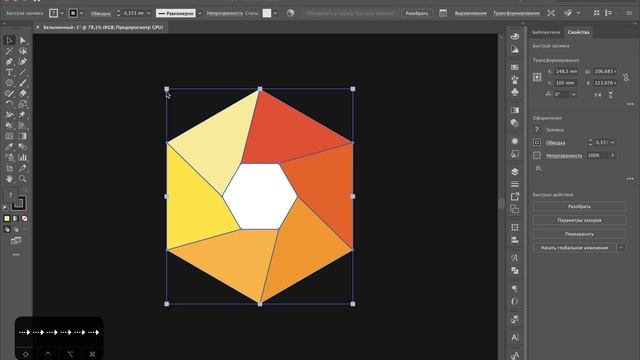Click the Flip vertically icon
640x360 pixels.
tap(611, 95)
